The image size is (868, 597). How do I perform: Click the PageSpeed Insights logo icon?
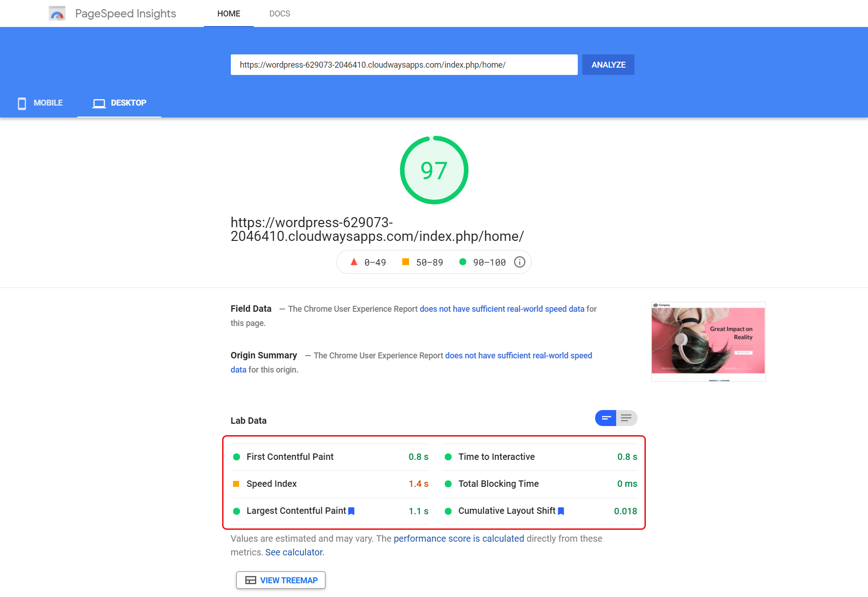[57, 13]
